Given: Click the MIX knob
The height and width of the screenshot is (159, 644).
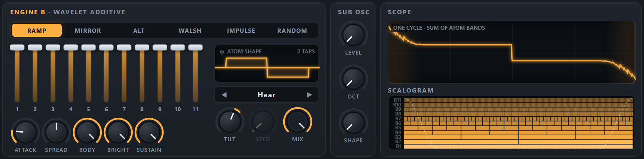Looking at the screenshot, I should tap(297, 121).
